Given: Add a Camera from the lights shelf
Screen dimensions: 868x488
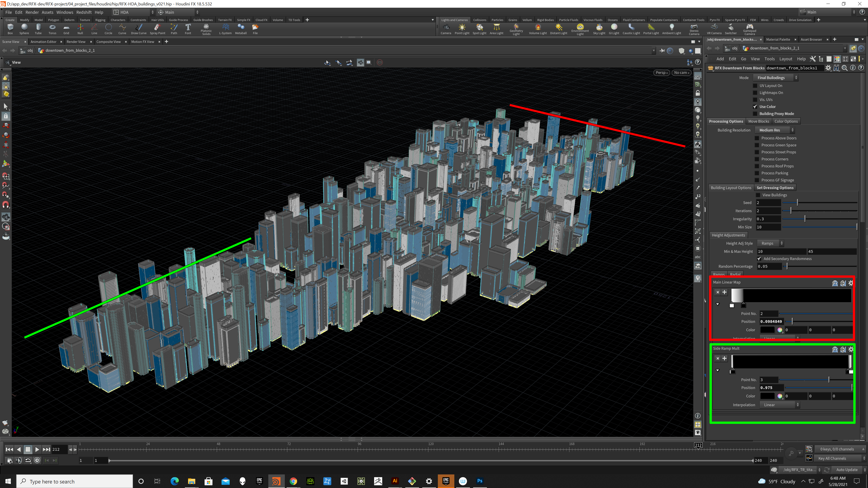Looking at the screenshot, I should [x=446, y=29].
